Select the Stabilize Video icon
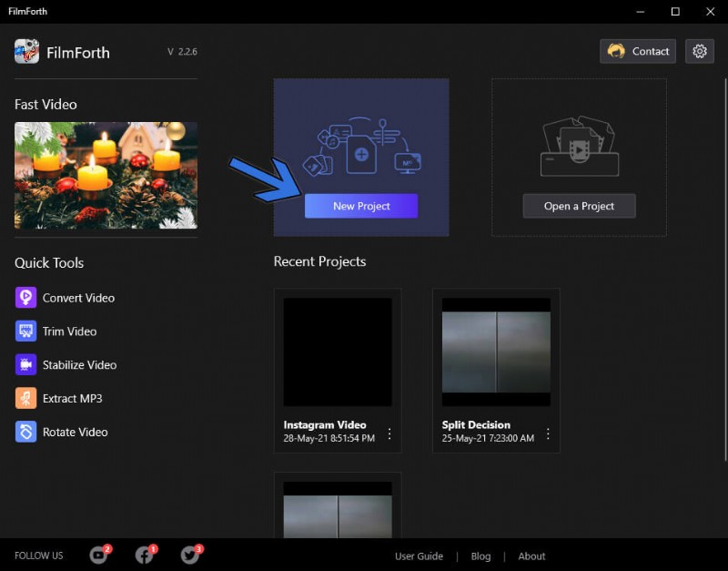This screenshot has height=571, width=728. pos(26,365)
